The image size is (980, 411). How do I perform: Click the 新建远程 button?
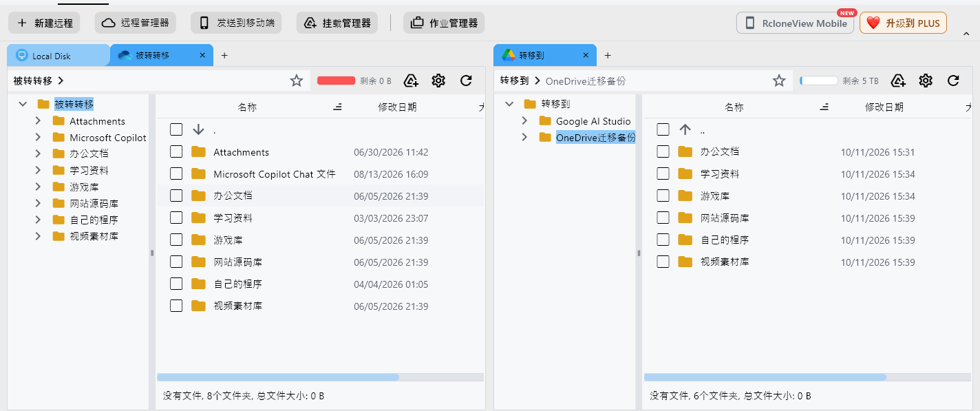[44, 23]
